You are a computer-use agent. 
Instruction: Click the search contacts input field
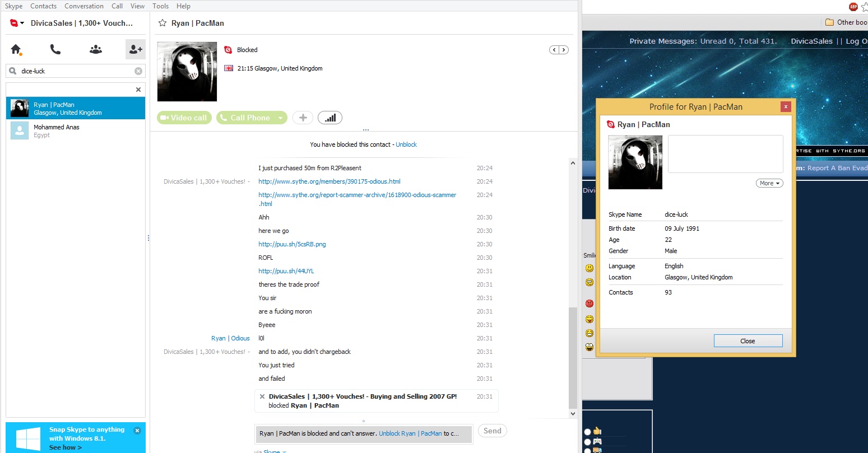[76, 71]
